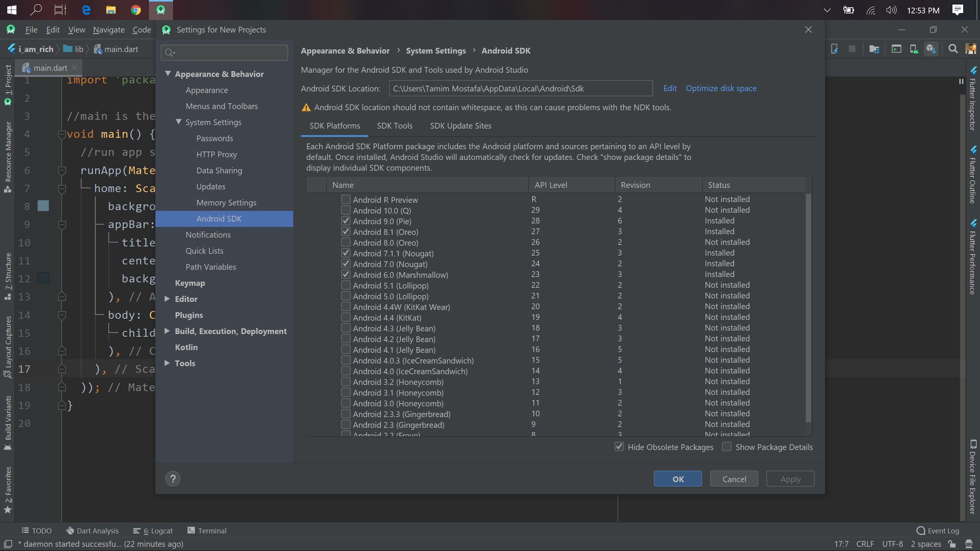The height and width of the screenshot is (551, 980).
Task: Open the SDK Manager toolbar icon
Action: click(x=931, y=49)
